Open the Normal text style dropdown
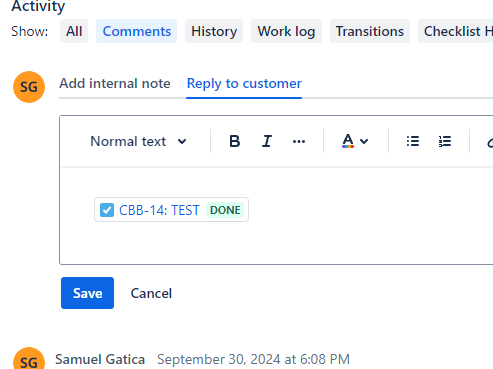The height and width of the screenshot is (369, 493). click(138, 141)
